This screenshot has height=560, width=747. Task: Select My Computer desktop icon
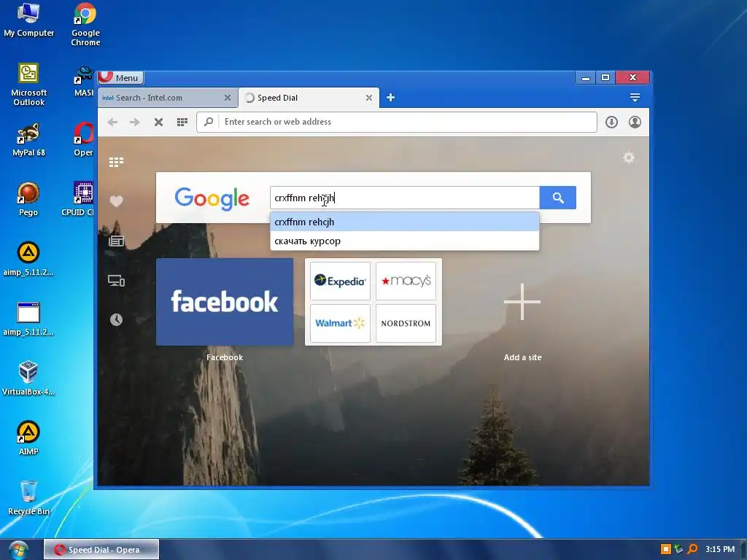[x=28, y=20]
